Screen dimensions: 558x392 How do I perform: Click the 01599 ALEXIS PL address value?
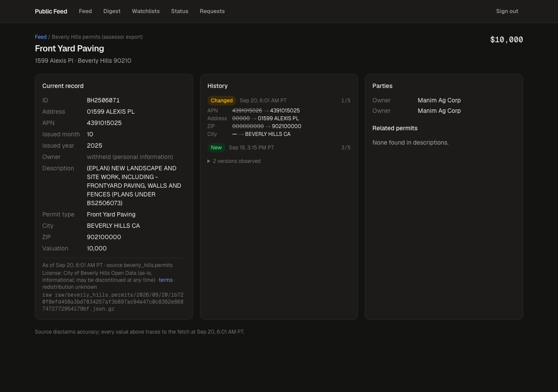[x=111, y=112]
